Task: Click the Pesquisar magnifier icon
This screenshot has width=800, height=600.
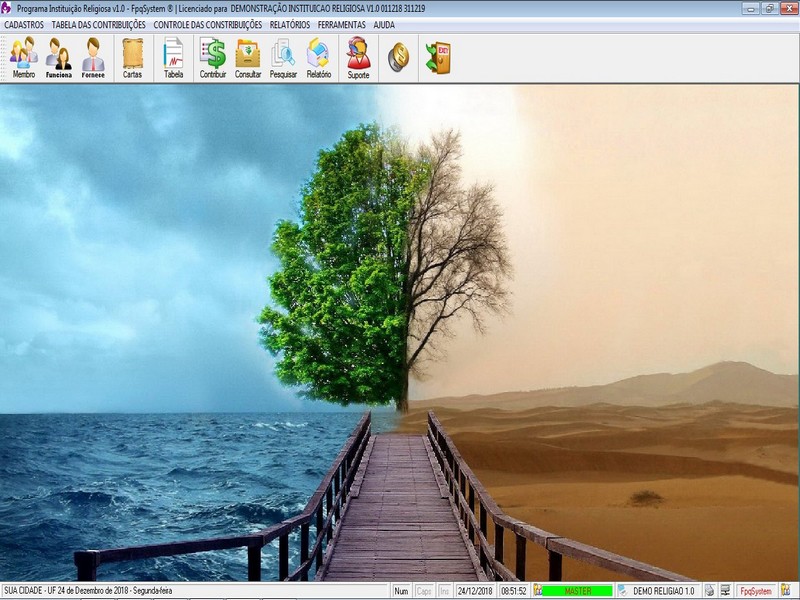Action: 283,57
